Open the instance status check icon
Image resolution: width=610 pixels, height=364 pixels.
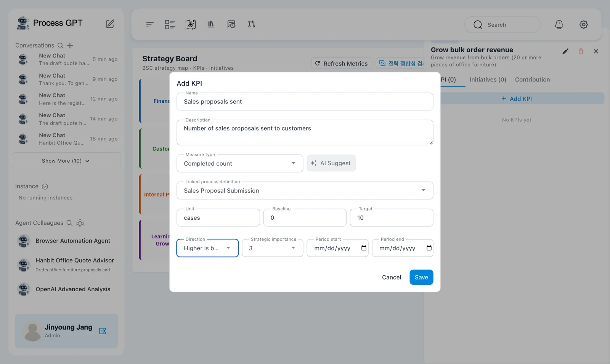pyautogui.click(x=45, y=186)
